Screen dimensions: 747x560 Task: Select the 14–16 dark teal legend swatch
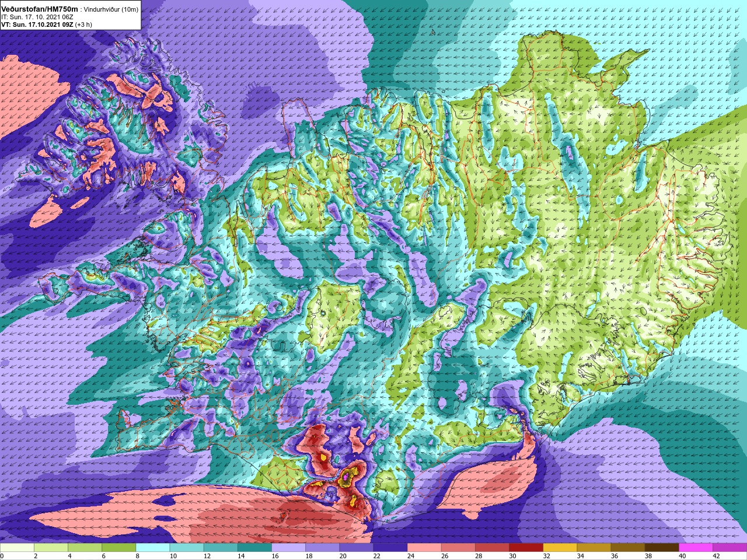click(x=254, y=548)
